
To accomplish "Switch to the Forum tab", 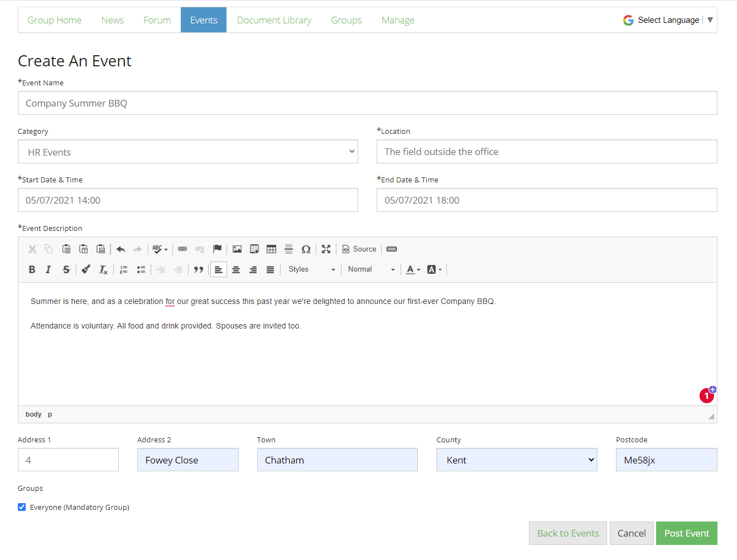I will click(157, 20).
